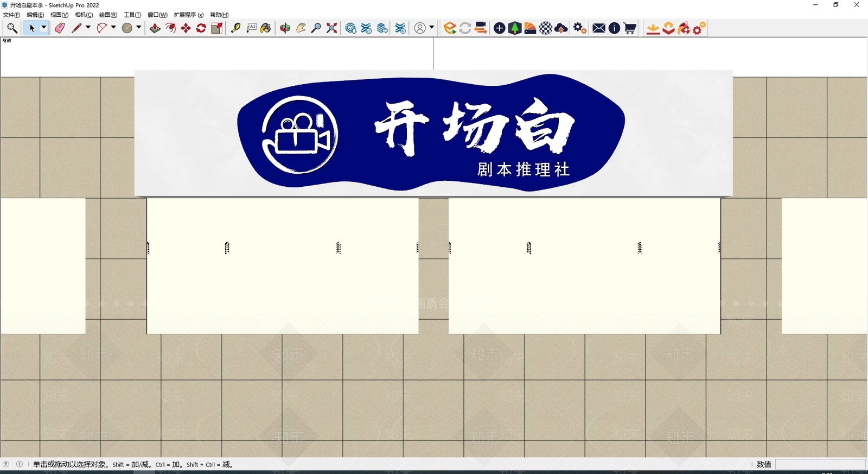The height and width of the screenshot is (474, 868).
Task: Choose the Orbit camera tool
Action: pos(285,28)
